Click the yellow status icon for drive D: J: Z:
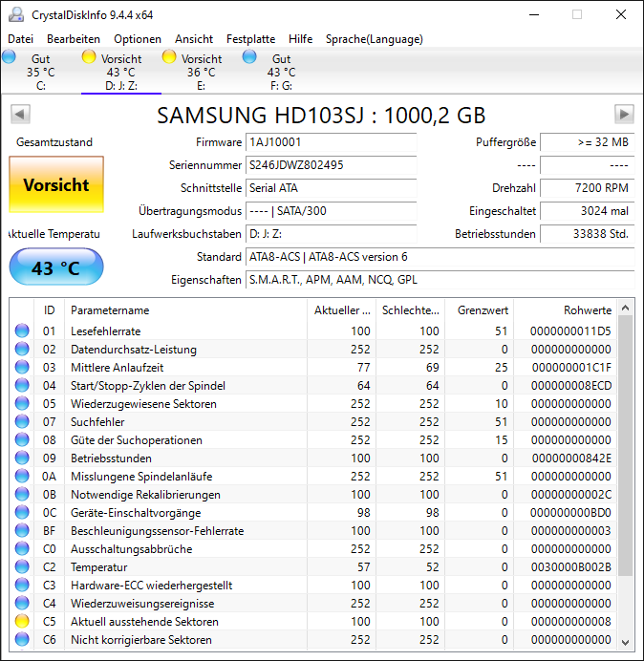The width and height of the screenshot is (644, 661). click(x=89, y=56)
